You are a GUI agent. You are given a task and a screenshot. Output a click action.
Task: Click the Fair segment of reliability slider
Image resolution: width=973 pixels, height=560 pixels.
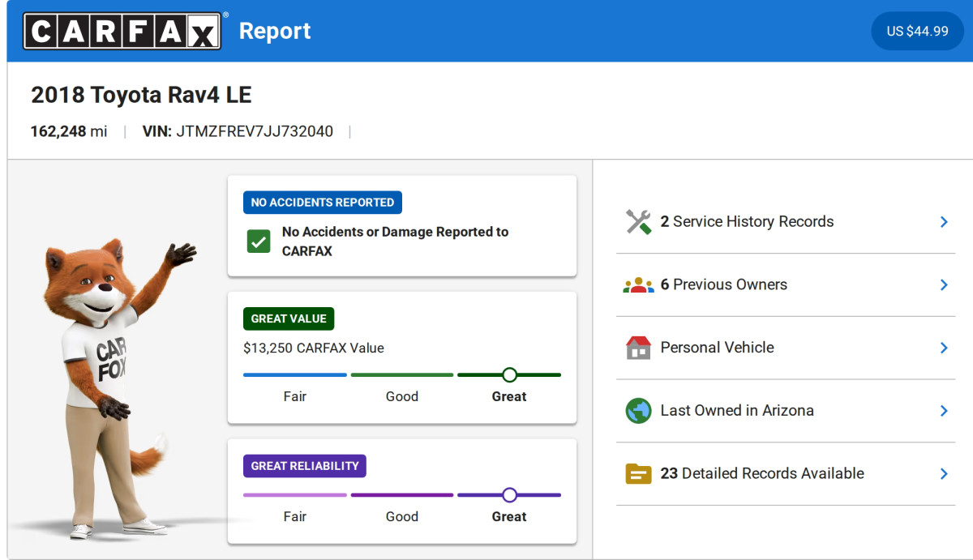(295, 494)
